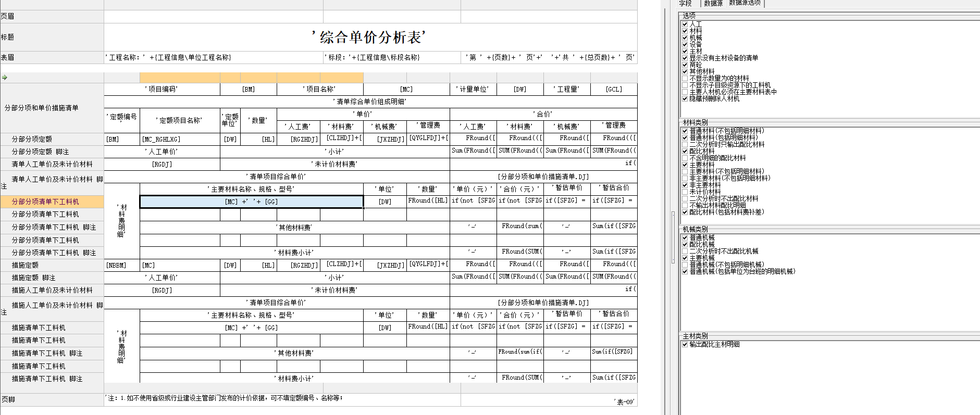This screenshot has width=980, height=415.
Task: Select the 分部分项定额 脚注 row label
Action: [52, 152]
